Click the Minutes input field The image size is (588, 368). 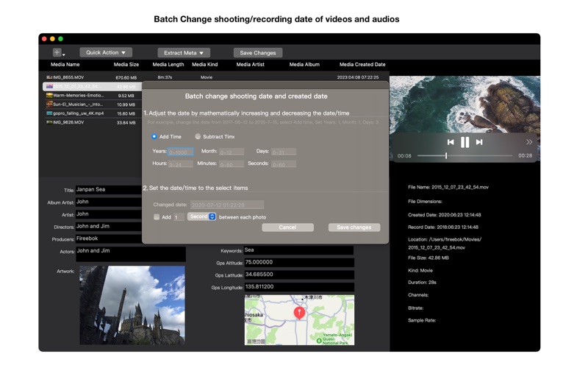[232, 164]
